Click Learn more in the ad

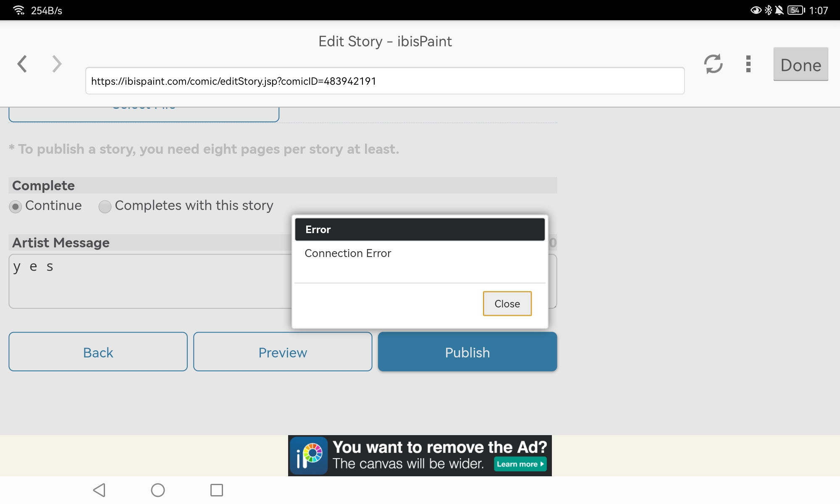point(520,464)
